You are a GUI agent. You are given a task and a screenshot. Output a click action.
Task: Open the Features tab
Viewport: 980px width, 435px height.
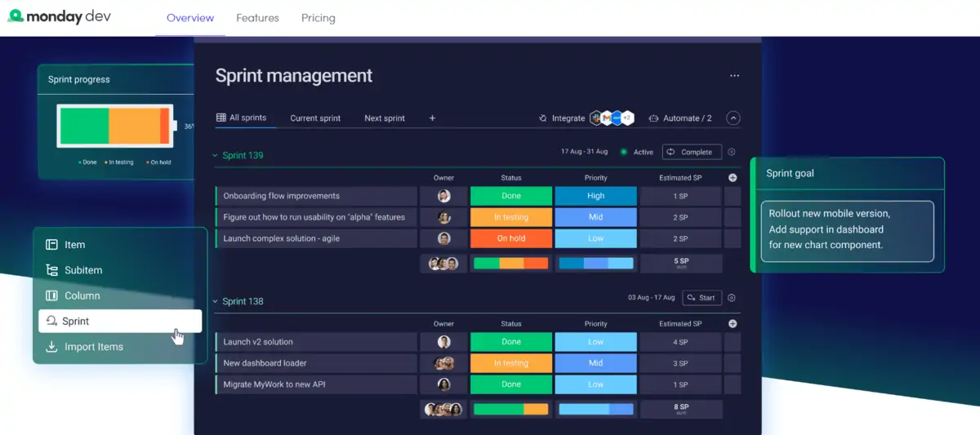tap(257, 18)
